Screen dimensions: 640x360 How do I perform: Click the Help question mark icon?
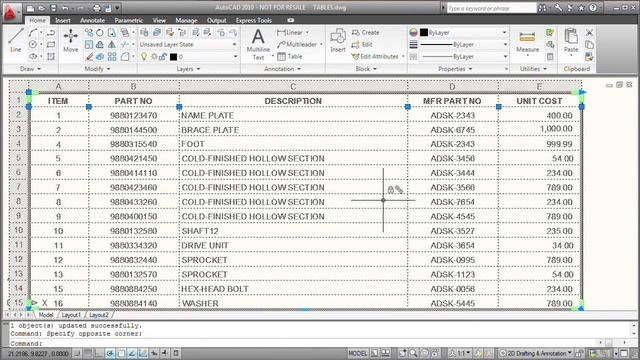[593, 8]
